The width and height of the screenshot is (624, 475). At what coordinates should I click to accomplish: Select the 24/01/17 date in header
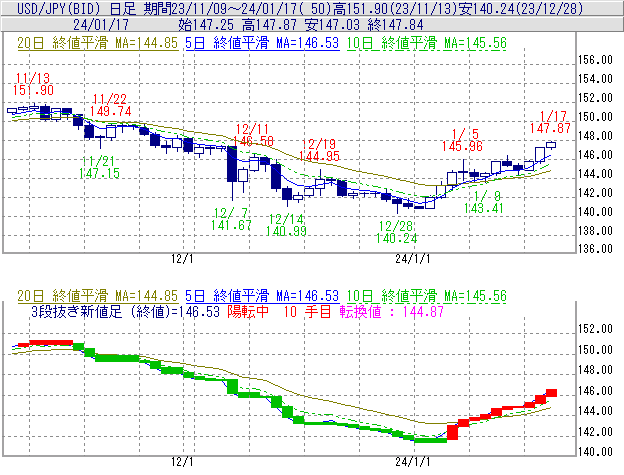point(101,25)
